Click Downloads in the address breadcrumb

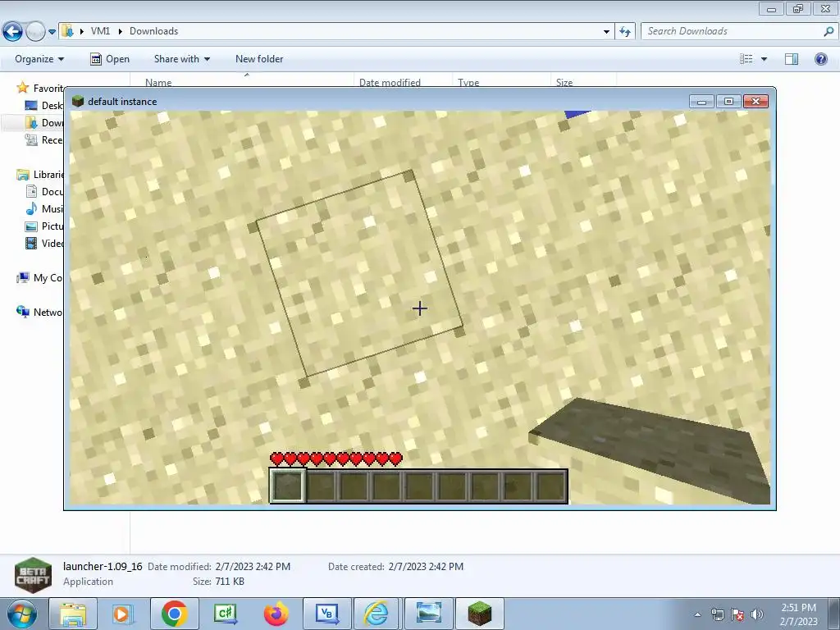pyautogui.click(x=153, y=31)
